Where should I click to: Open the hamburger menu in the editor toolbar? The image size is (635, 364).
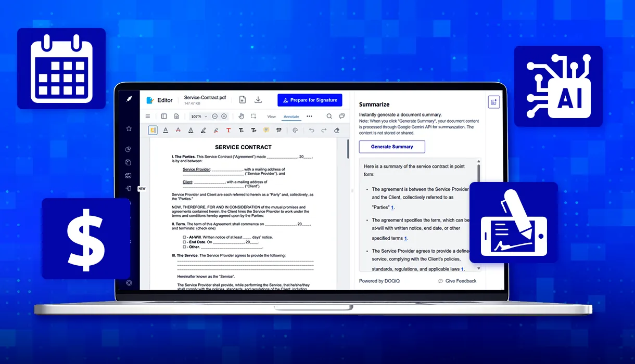click(148, 116)
